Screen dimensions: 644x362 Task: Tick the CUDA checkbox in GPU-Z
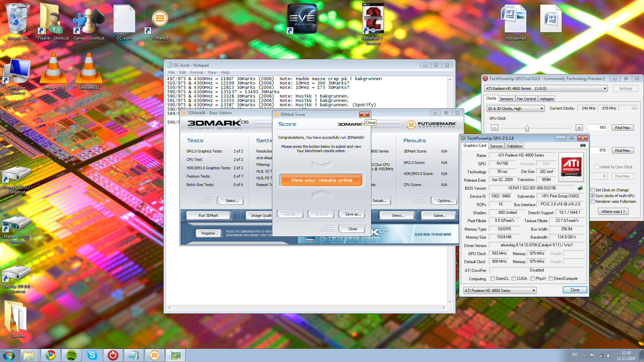click(x=514, y=279)
